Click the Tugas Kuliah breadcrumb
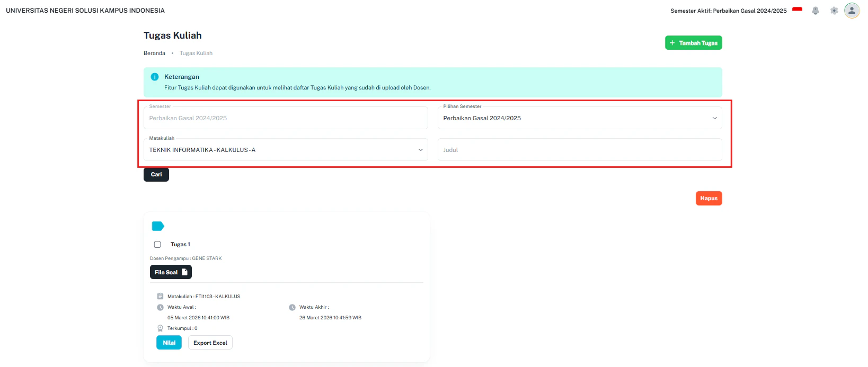Viewport: 868px width, 367px height. pyautogui.click(x=196, y=53)
